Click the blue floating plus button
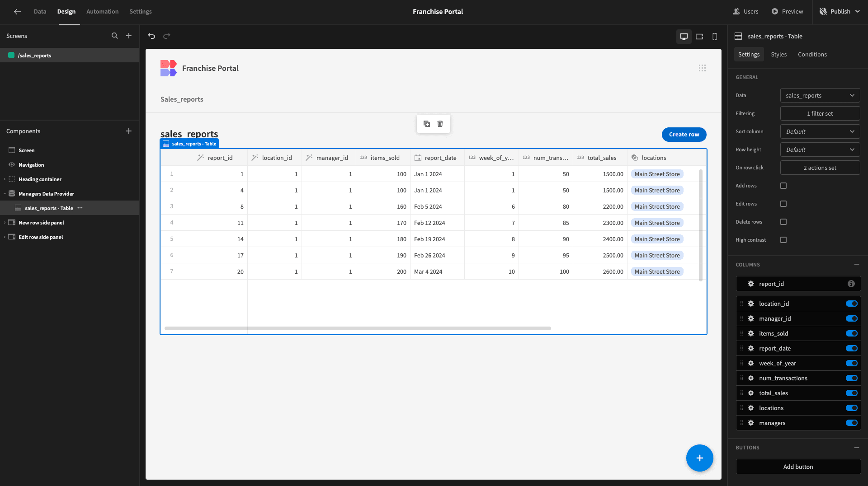868x486 pixels. click(x=700, y=458)
